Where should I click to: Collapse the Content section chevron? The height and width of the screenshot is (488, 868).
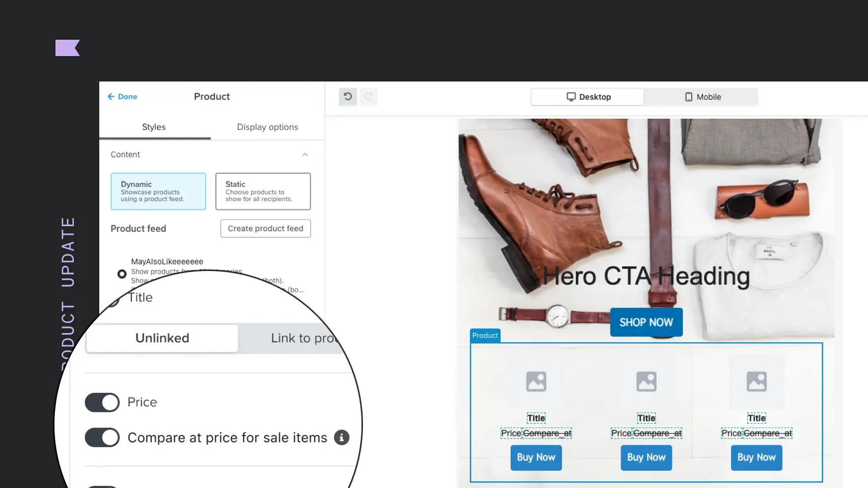coord(305,154)
